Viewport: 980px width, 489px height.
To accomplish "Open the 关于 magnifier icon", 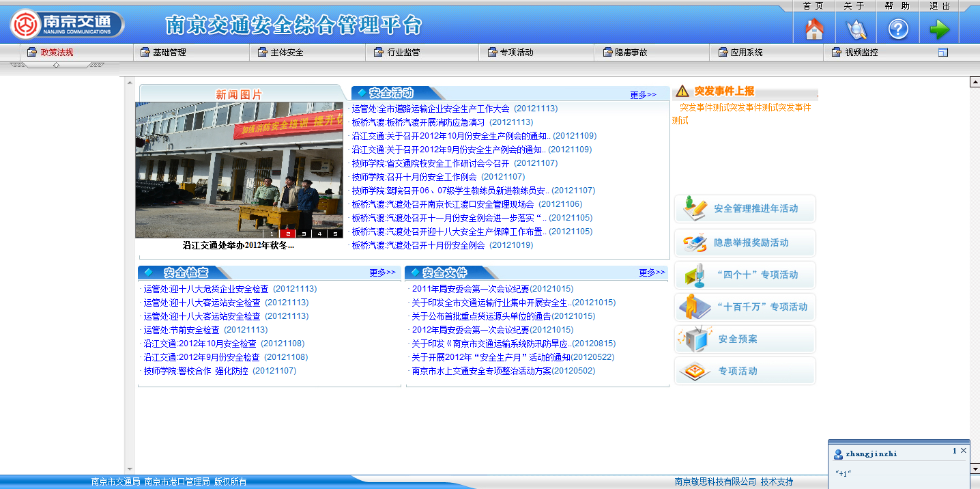I will pos(856,29).
